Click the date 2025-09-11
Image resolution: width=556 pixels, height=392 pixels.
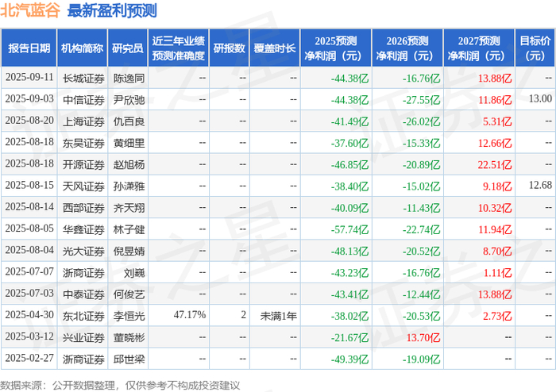[29, 77]
